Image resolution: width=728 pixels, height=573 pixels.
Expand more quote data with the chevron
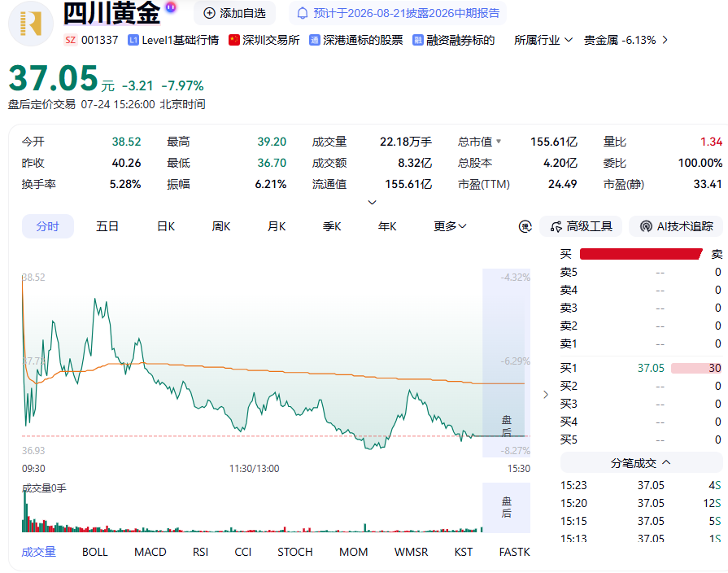click(x=372, y=202)
